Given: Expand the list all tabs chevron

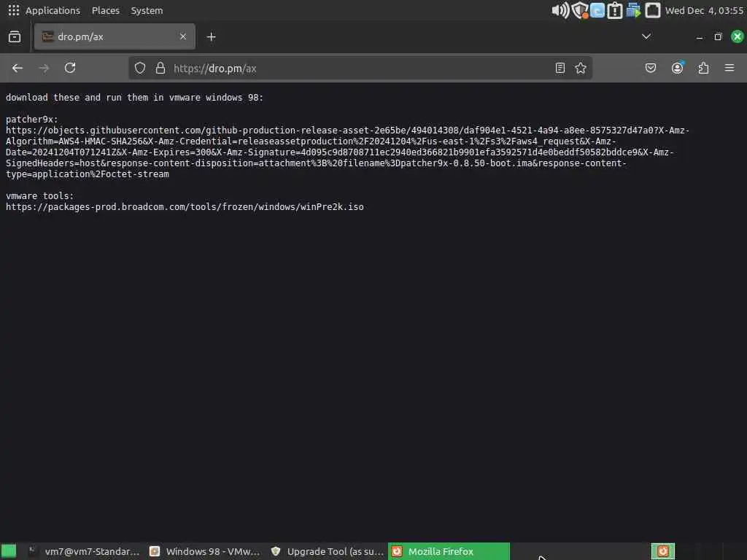Looking at the screenshot, I should pos(646,36).
